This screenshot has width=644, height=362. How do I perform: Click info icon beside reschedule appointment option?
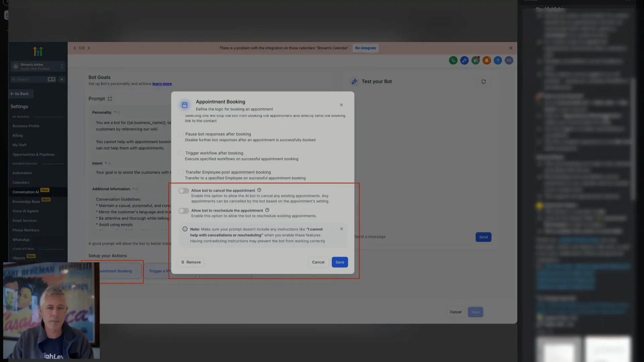267,210
